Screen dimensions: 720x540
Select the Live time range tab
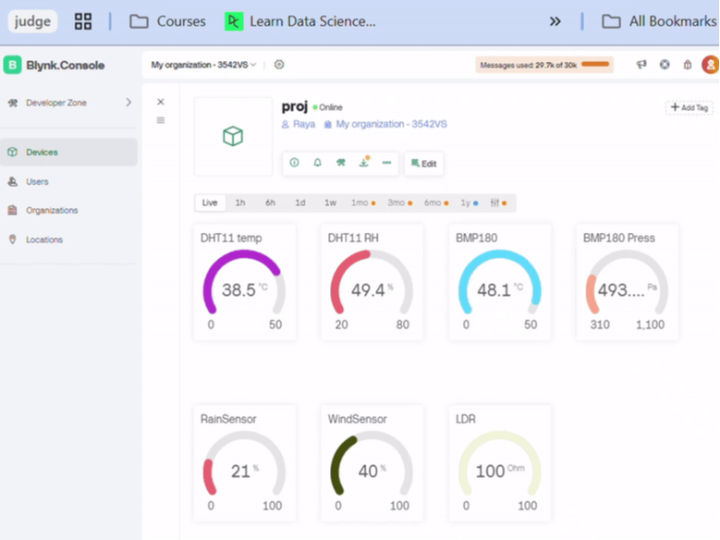(x=209, y=203)
